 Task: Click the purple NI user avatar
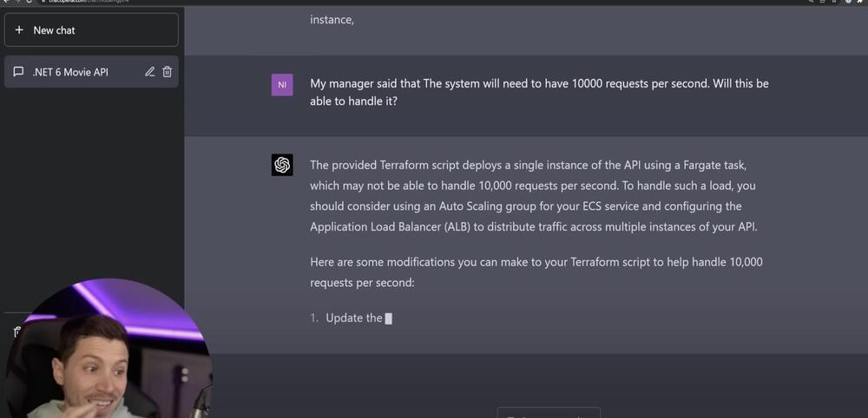(282, 85)
